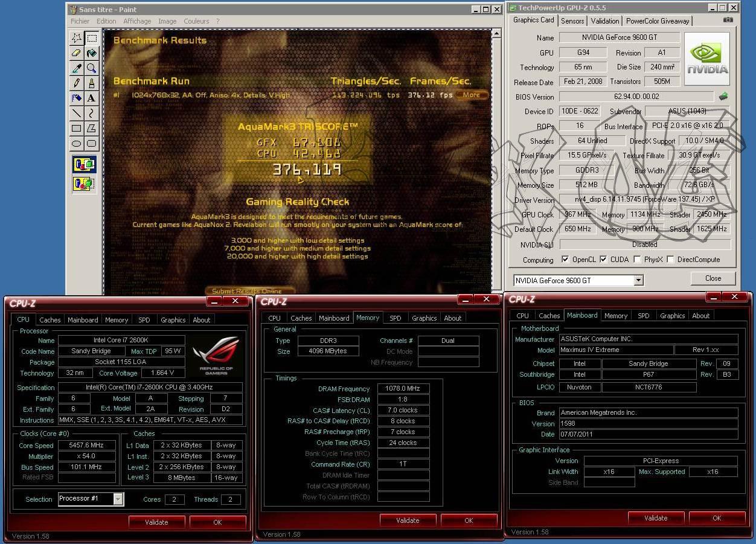This screenshot has width=756, height=544.
Task: Open the About tab in CPU-Z Mainboard window
Action: [x=700, y=316]
